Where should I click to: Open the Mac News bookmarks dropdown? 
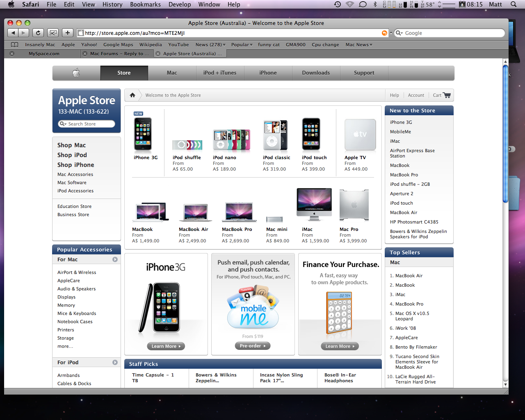point(359,45)
